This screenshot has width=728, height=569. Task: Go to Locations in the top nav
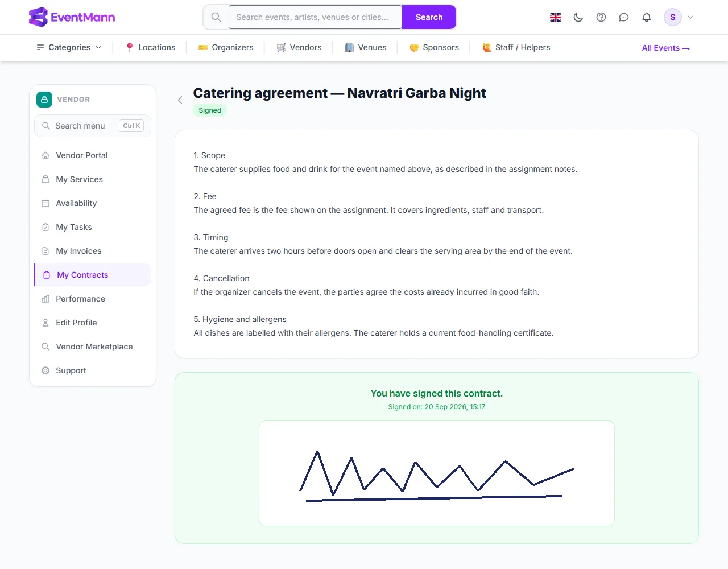pyautogui.click(x=151, y=47)
